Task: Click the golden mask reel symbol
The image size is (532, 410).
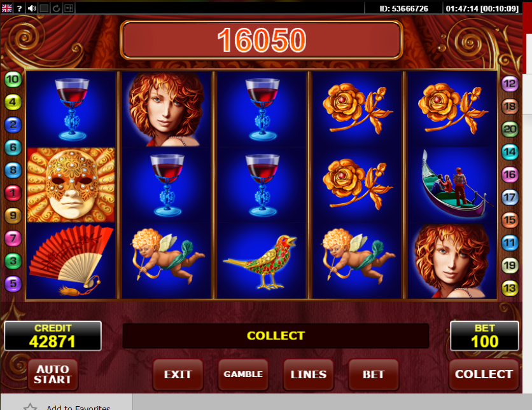Action: [x=71, y=185]
